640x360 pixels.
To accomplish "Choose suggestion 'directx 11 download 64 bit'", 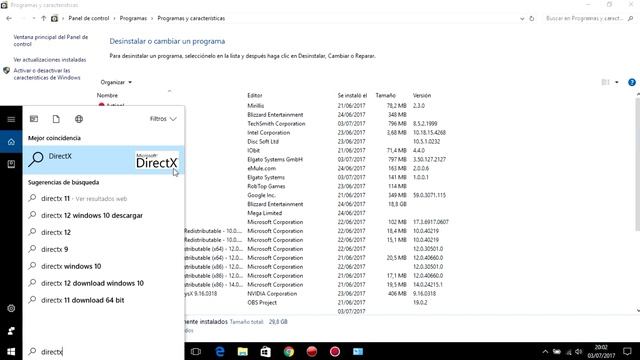I will pos(104,300).
